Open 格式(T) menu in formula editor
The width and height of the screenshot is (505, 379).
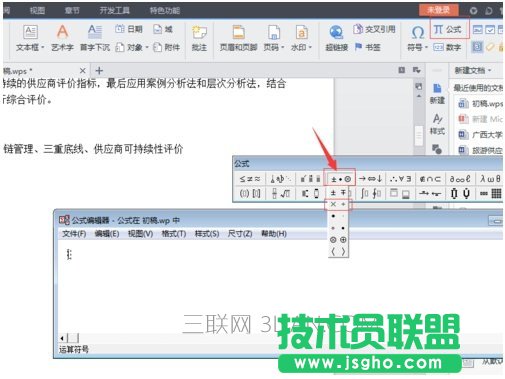(174, 234)
